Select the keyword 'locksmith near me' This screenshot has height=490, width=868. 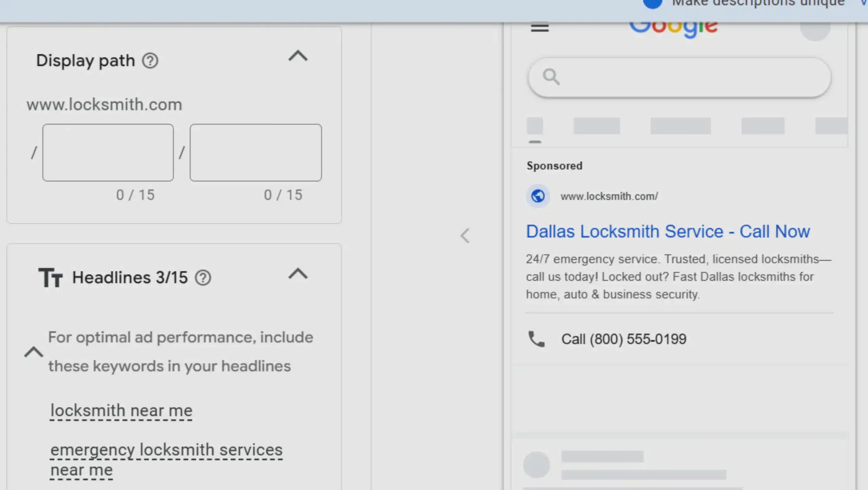[121, 410]
